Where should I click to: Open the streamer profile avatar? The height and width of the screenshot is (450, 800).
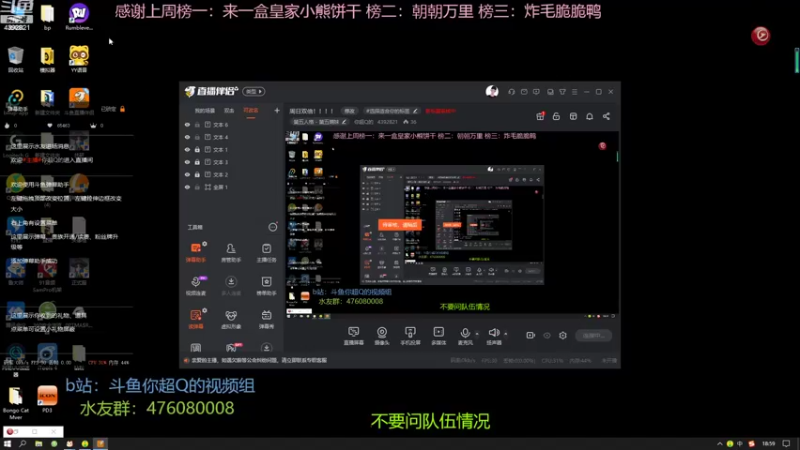point(492,91)
